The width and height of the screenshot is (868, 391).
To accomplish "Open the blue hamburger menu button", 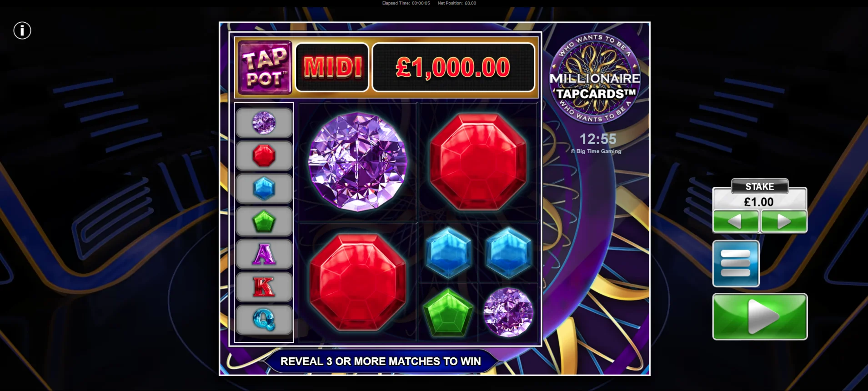I will point(736,264).
